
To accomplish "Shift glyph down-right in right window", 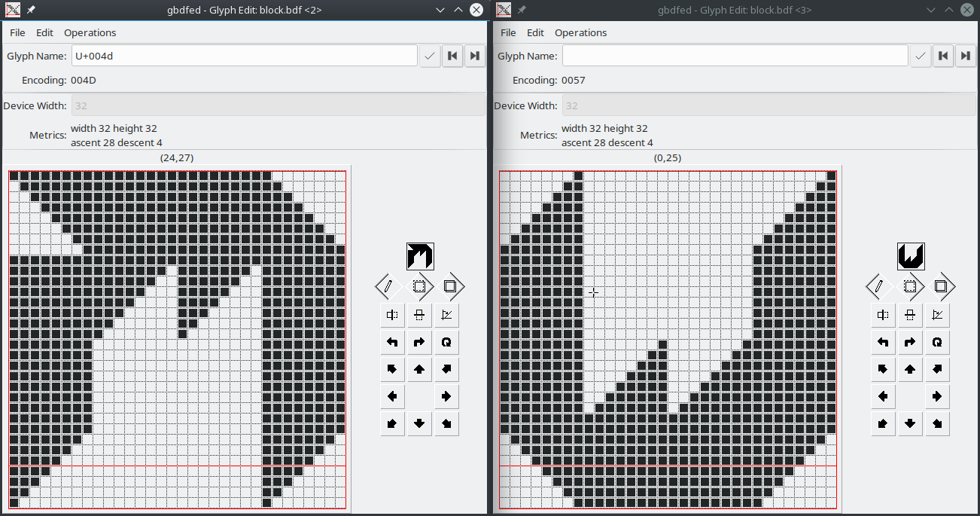I will [938, 423].
